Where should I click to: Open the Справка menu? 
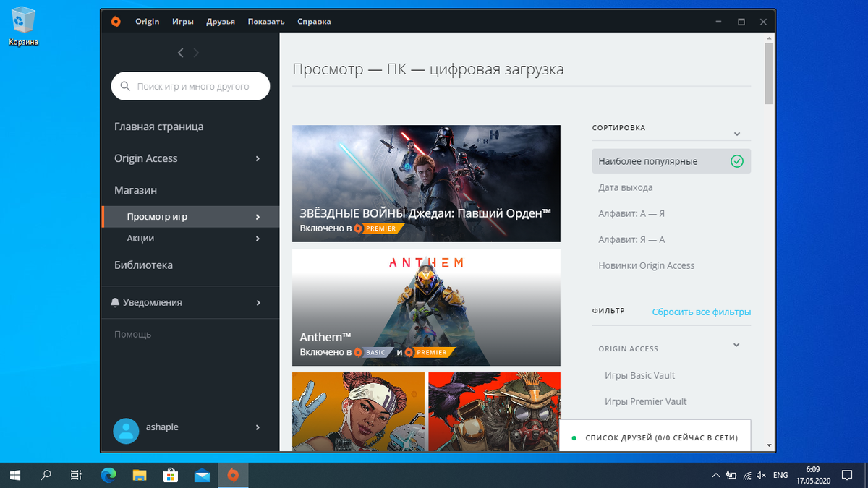click(x=314, y=22)
